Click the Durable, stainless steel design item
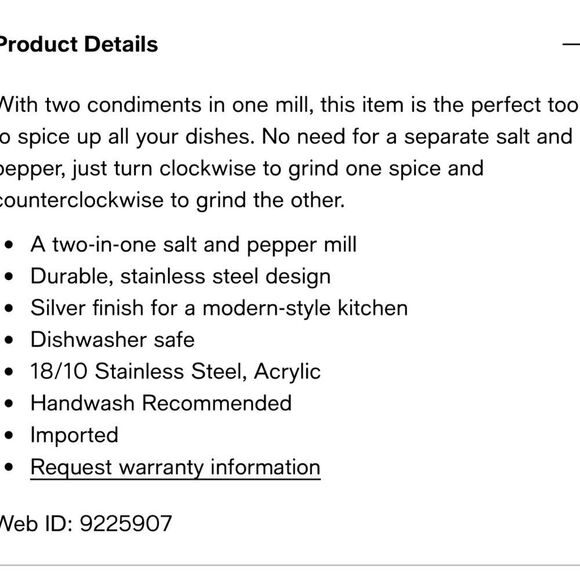 point(181,277)
